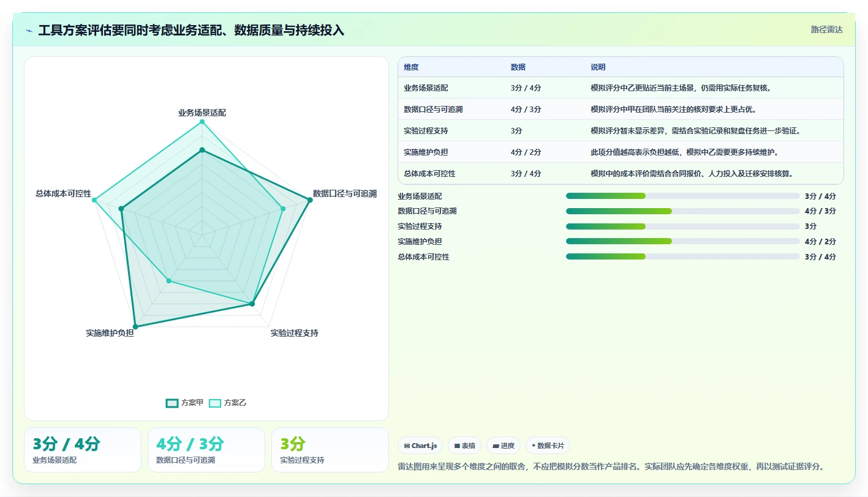Screen dimensions: 868x497
Task: Click the 表格 tag chip
Action: (x=464, y=446)
